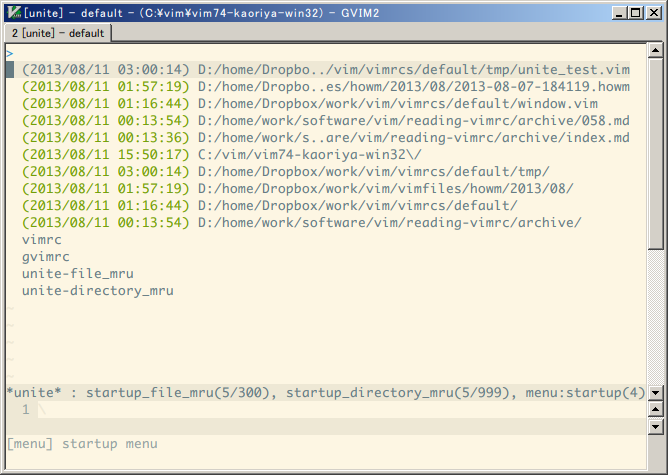This screenshot has height=475, width=668.
Task: Select the gvimrc menu item
Action: pyautogui.click(x=46, y=257)
